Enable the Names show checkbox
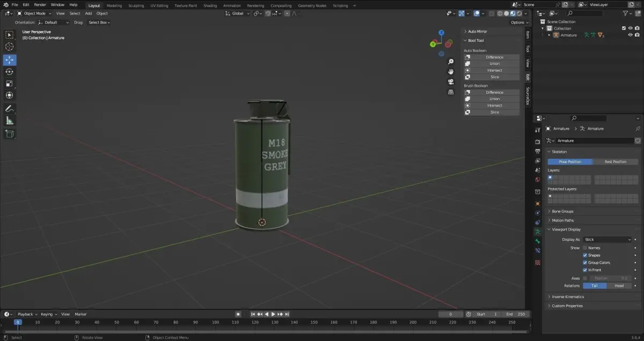Screen dimensions: 644x341 (585, 248)
